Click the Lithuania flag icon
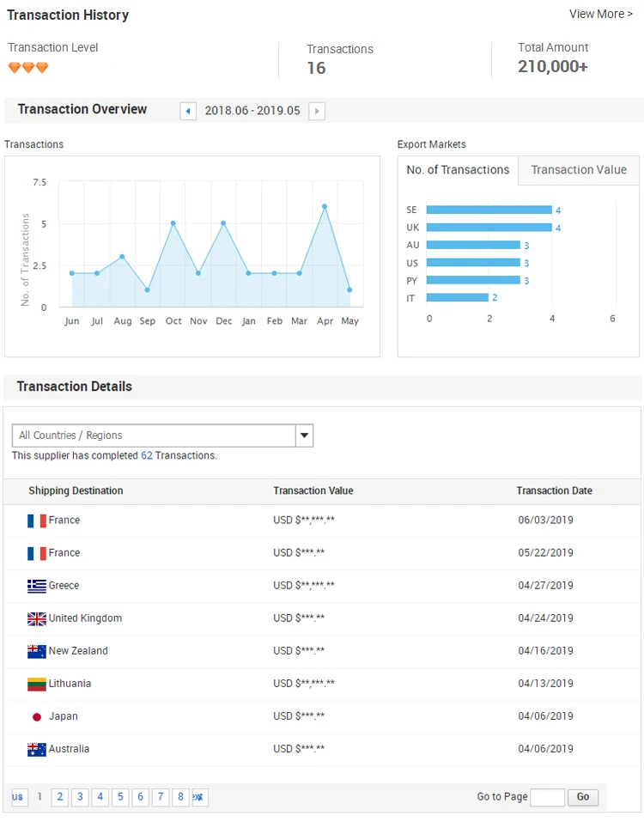Viewport: 644px width, 828px height. tap(36, 684)
